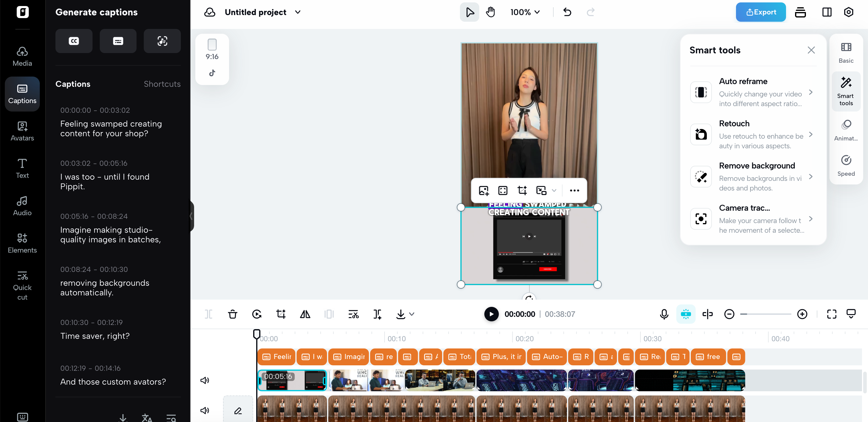Click the Flip horizontal mirror icon

tap(305, 314)
